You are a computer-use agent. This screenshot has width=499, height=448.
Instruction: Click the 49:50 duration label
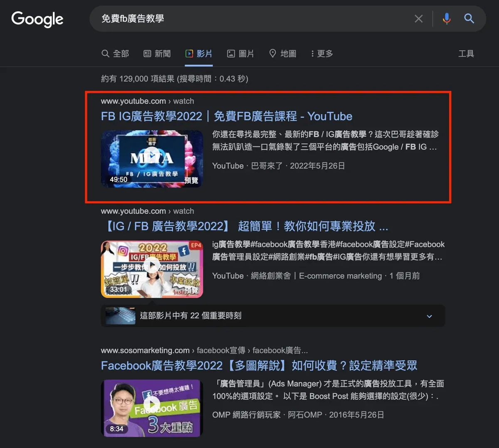click(119, 180)
